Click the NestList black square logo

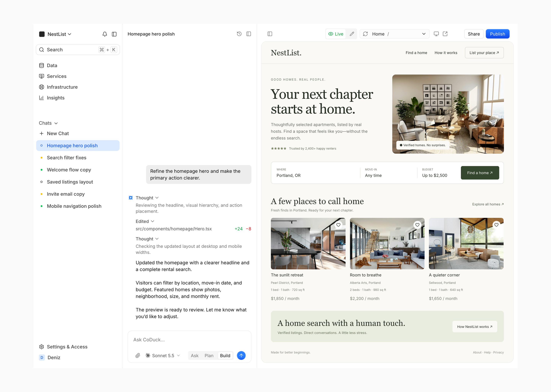pos(42,34)
